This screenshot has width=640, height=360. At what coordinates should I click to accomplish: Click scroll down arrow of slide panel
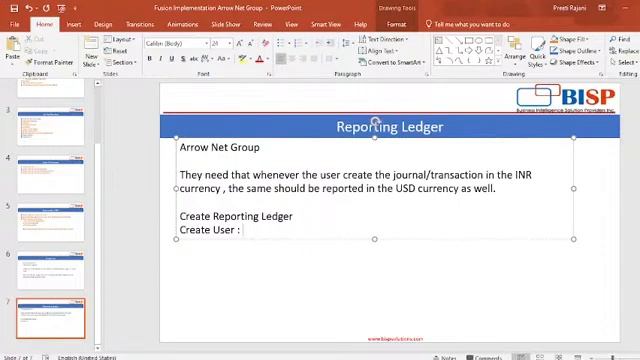coord(98,348)
